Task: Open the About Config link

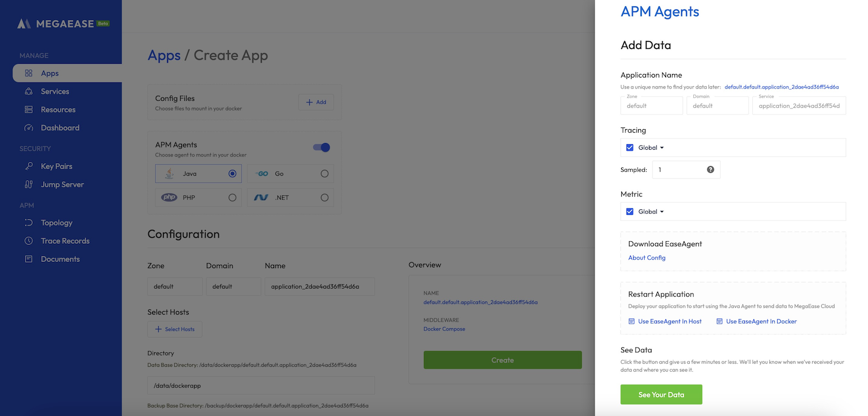Action: tap(647, 258)
